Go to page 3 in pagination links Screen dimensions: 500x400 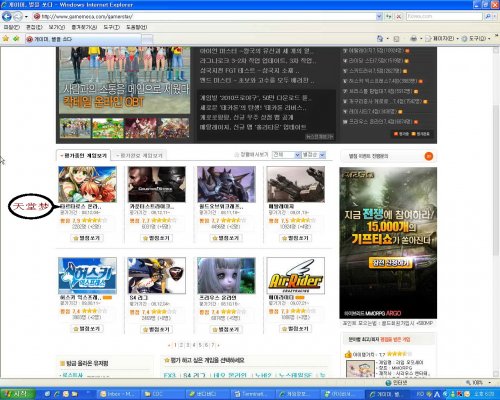point(188,345)
